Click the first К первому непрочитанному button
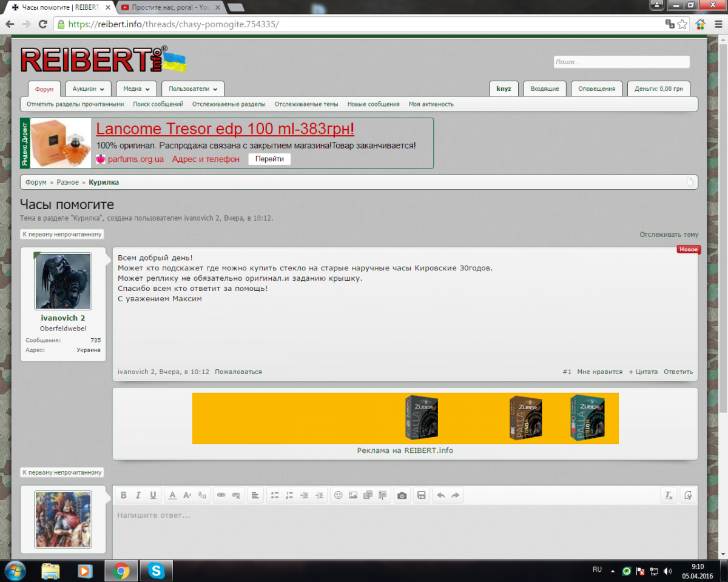 [62, 234]
